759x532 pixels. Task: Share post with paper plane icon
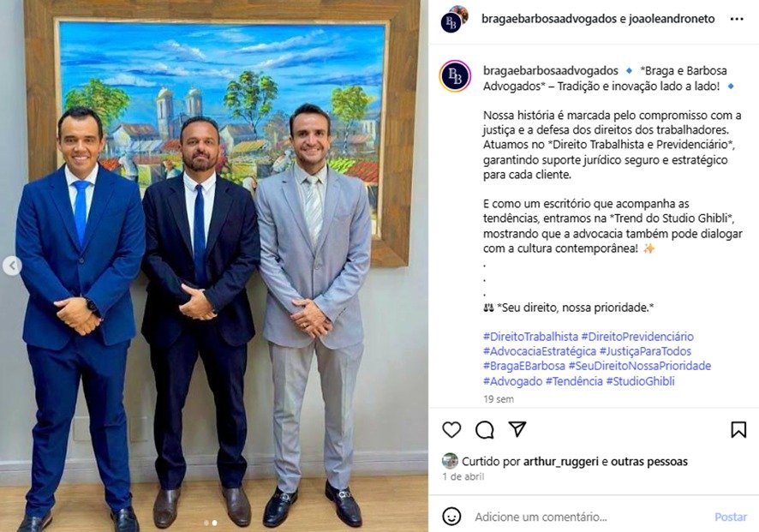pos(517,429)
